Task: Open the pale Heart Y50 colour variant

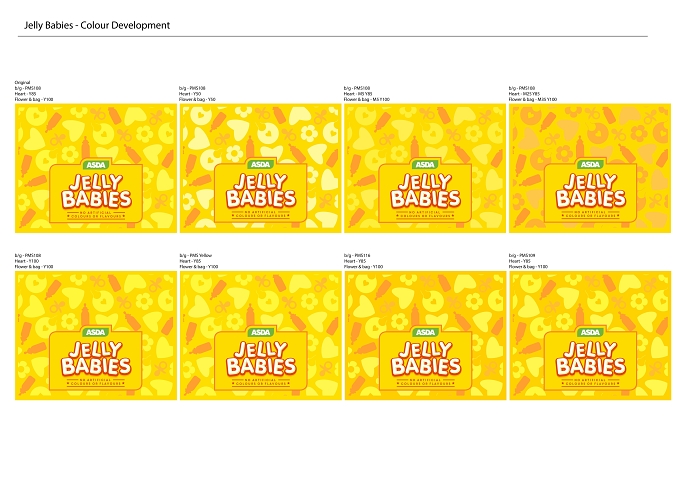Action: [261, 168]
